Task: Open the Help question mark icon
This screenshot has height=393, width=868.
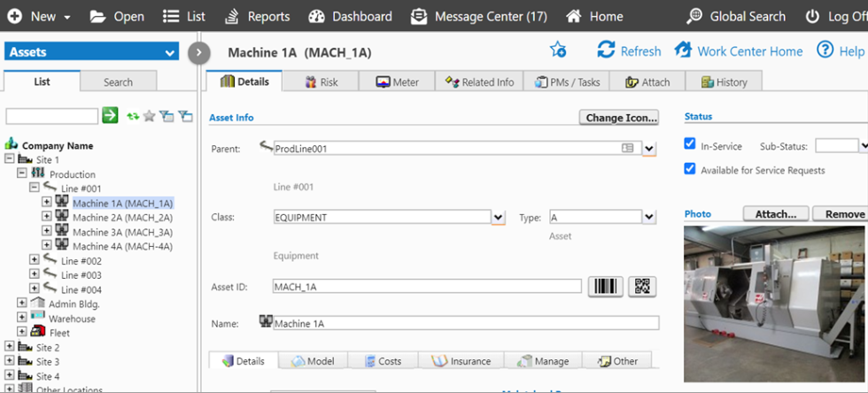Action: tap(825, 50)
